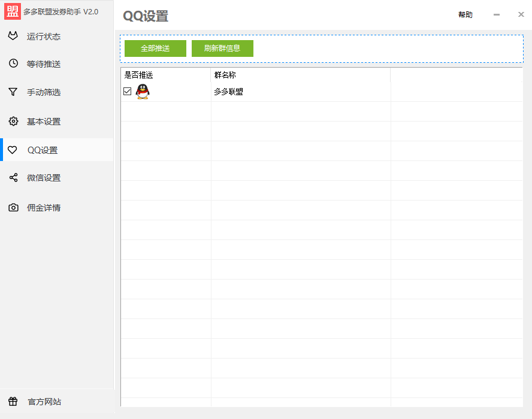Click the 微信设置 share icon
The height and width of the screenshot is (419, 532).
click(x=13, y=178)
